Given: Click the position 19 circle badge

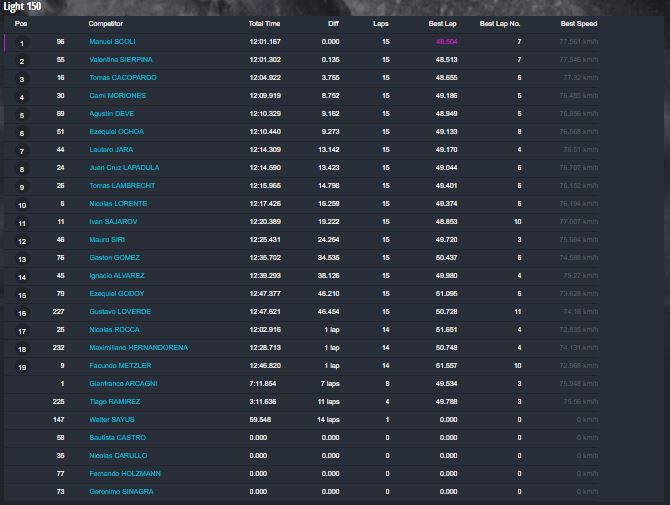Looking at the screenshot, I should (22, 368).
